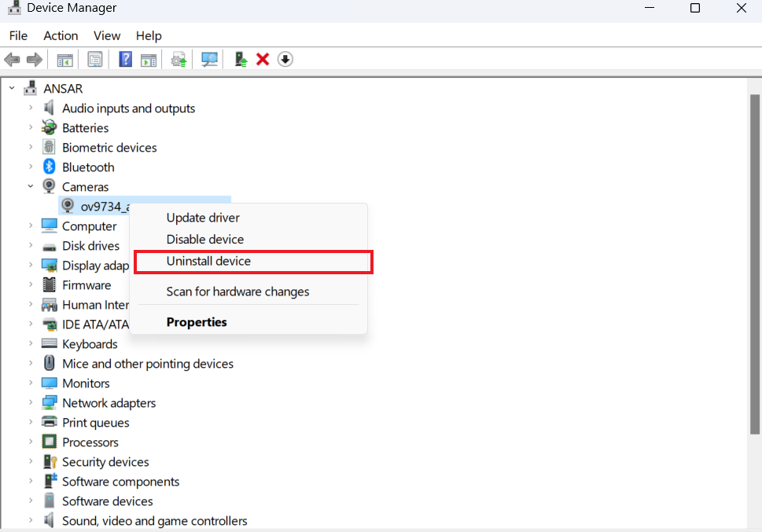Click the Print queues printer icon
Screen dimensions: 762x532
[x=49, y=422]
